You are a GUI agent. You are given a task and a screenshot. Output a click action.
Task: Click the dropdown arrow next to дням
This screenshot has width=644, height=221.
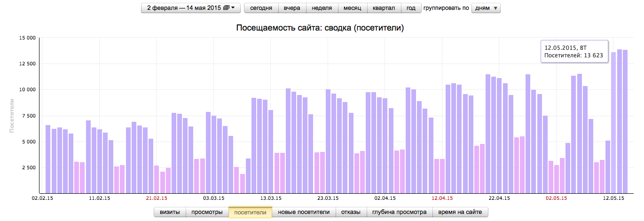495,8
